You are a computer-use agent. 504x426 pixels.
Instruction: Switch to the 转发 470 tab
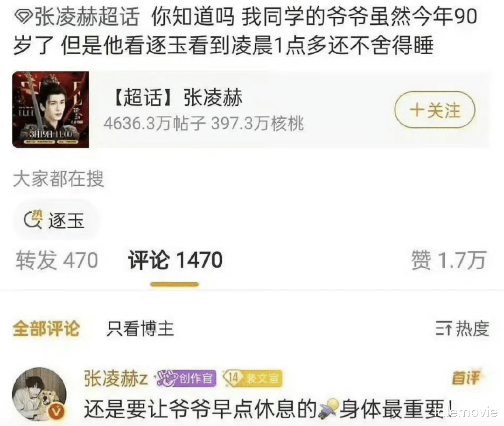[57, 260]
